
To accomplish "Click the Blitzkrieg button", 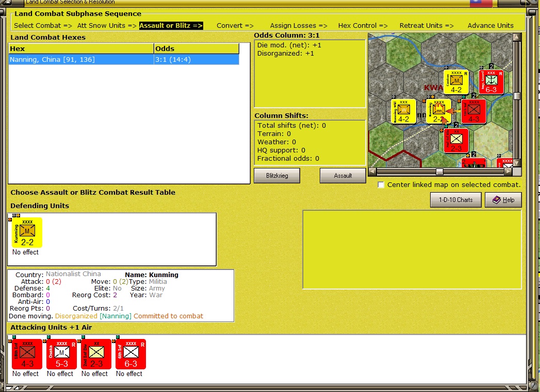I will click(277, 175).
